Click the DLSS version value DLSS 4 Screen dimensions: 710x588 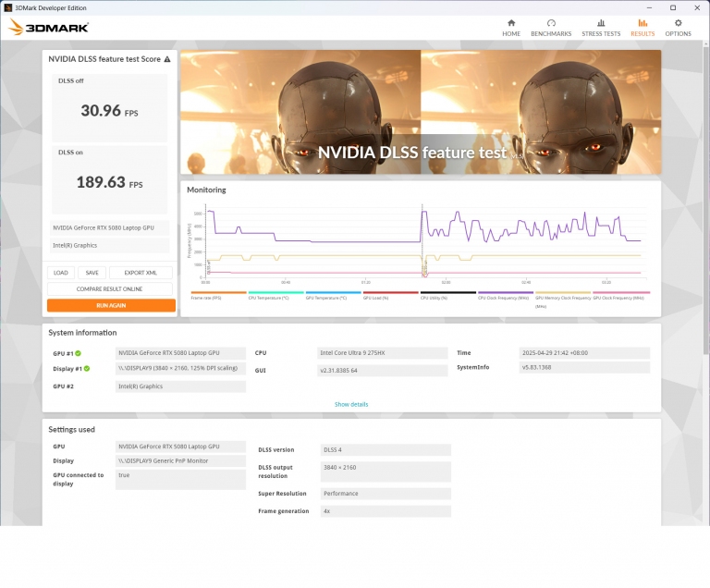[386, 450]
